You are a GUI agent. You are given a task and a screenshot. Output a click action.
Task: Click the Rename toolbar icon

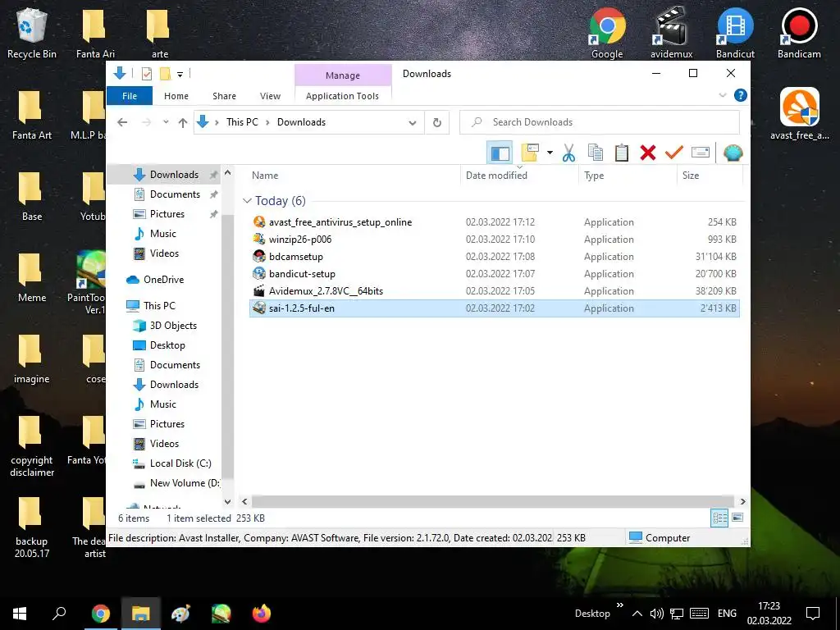point(701,153)
